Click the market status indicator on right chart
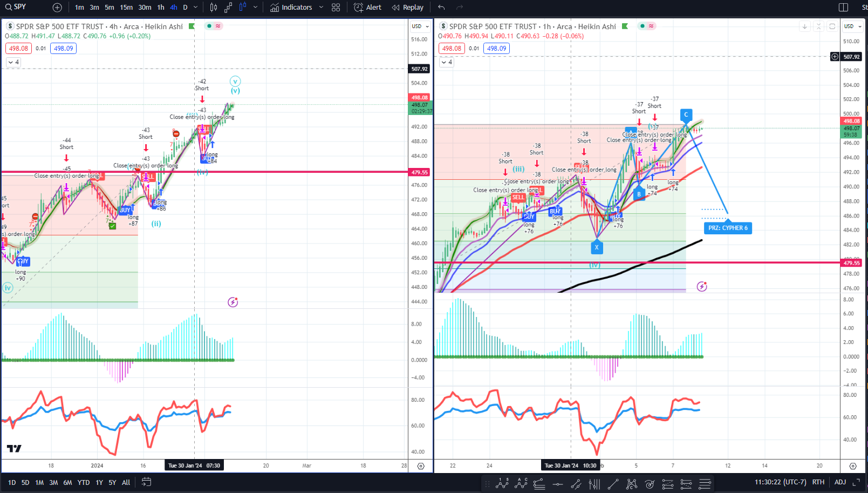The height and width of the screenshot is (493, 868). (642, 26)
